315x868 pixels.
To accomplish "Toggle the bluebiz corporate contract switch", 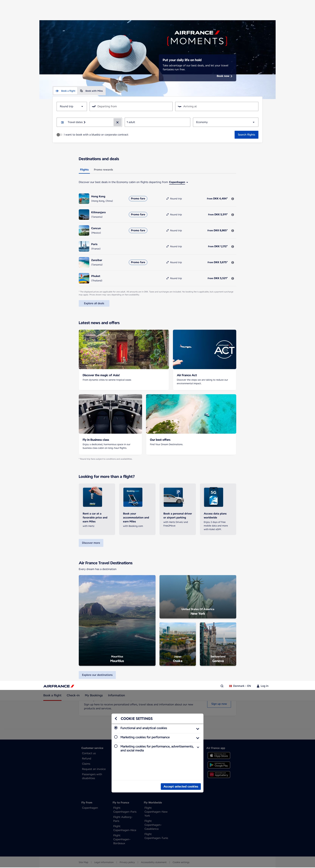I will coord(59,135).
